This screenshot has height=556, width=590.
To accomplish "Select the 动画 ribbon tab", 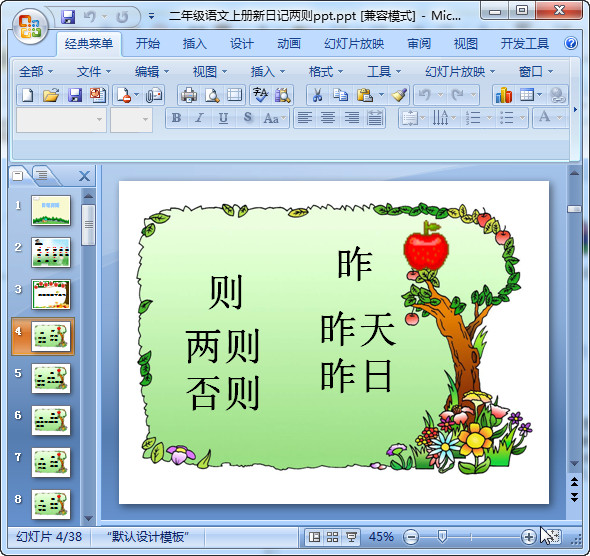I will click(x=289, y=44).
